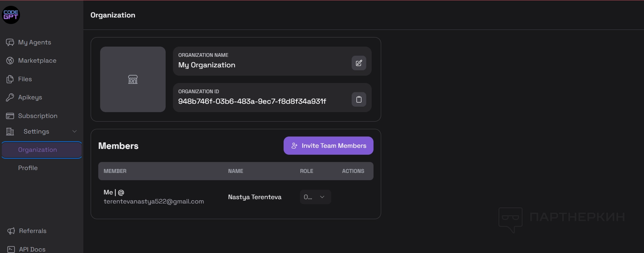Click the Organization ID value text
Viewport: 644px width, 253px height.
pyautogui.click(x=252, y=101)
